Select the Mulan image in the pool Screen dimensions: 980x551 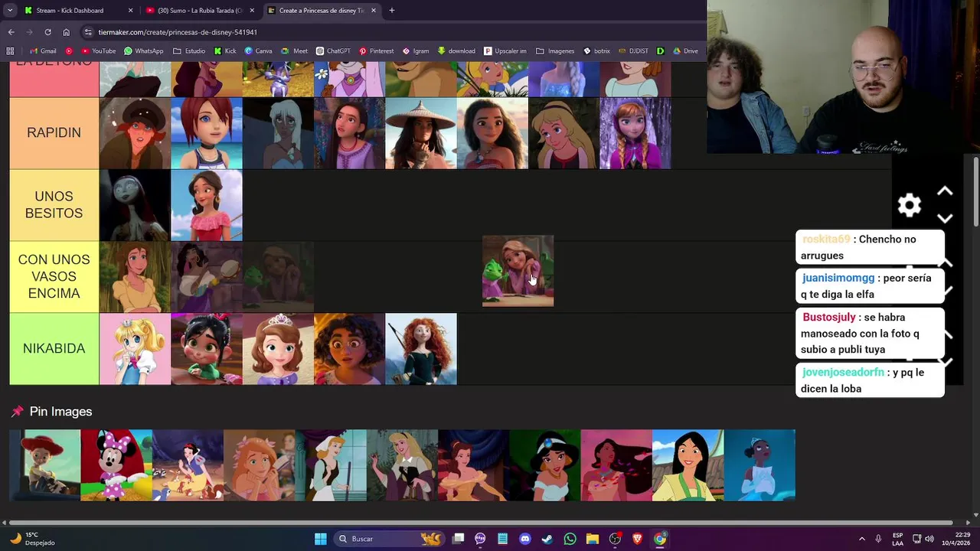688,465
